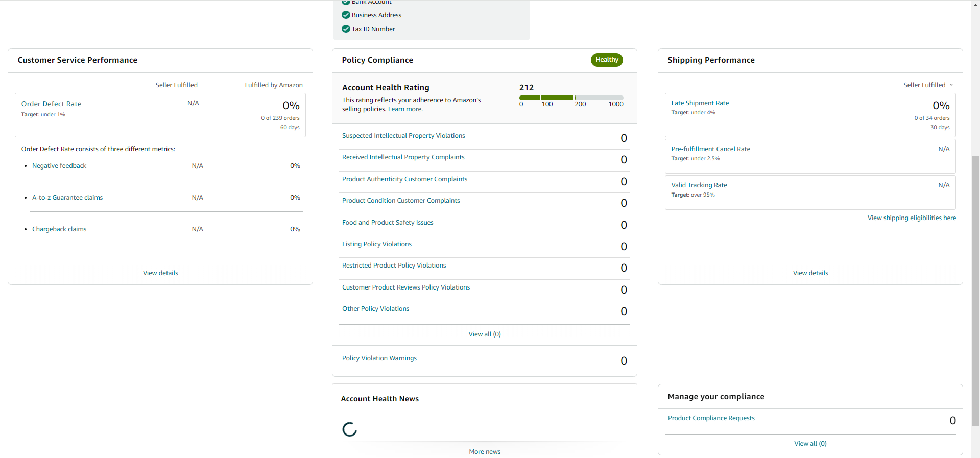The width and height of the screenshot is (980, 458).
Task: Open Restricted Product Policy Violations
Action: pos(394,266)
